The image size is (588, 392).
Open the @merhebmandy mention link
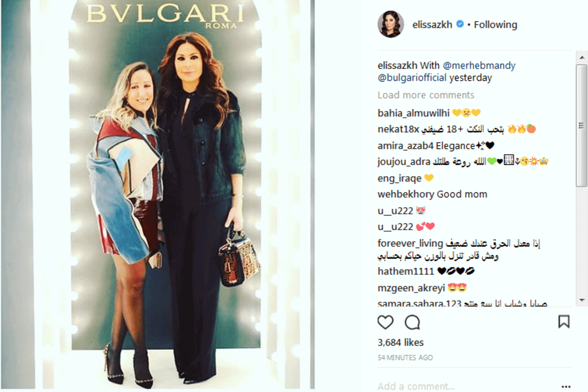click(479, 66)
